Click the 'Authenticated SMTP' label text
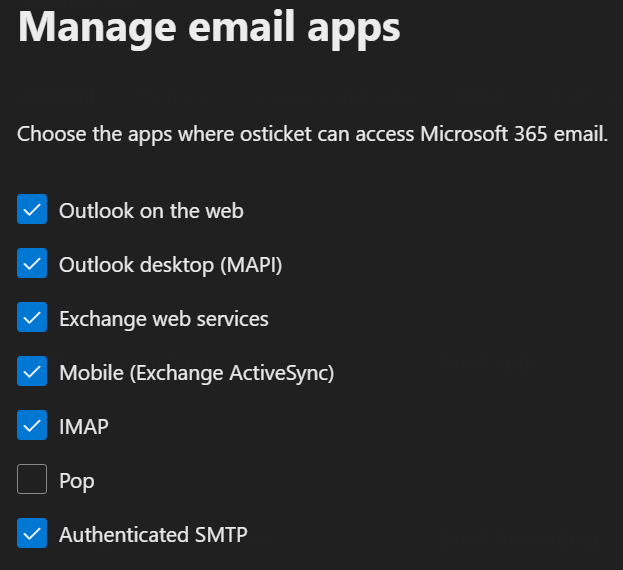Screen dimensions: 623x570 tap(153, 535)
